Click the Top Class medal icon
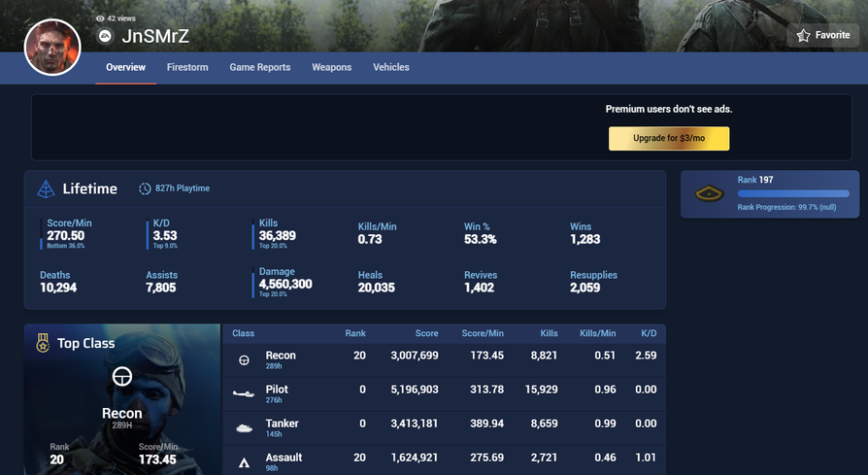This screenshot has width=868, height=475. (x=43, y=343)
